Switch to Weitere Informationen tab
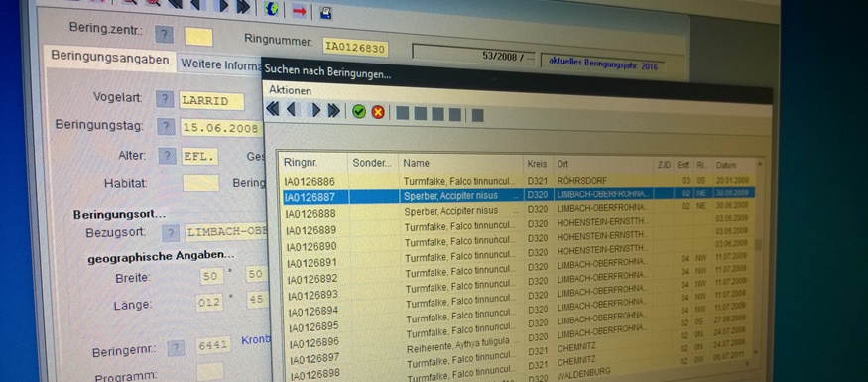Image resolution: width=868 pixels, height=382 pixels. [221, 64]
